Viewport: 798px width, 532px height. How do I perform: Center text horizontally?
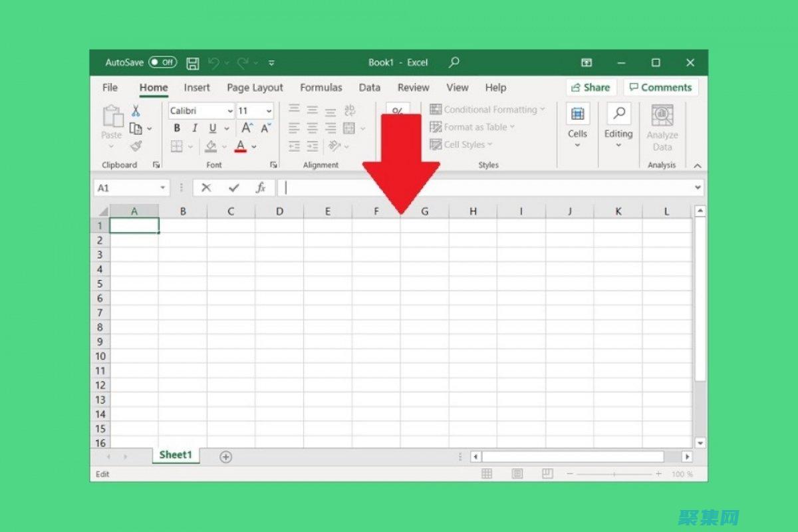tap(312, 128)
